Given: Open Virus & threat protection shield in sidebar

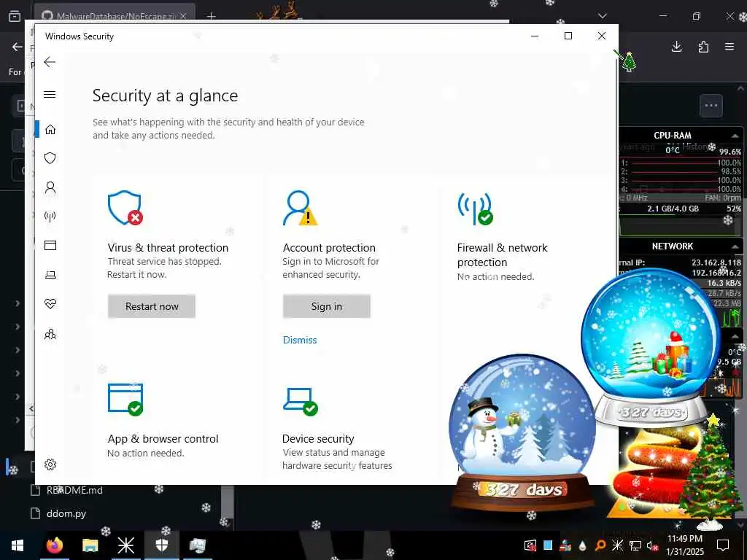Looking at the screenshot, I should pyautogui.click(x=50, y=158).
